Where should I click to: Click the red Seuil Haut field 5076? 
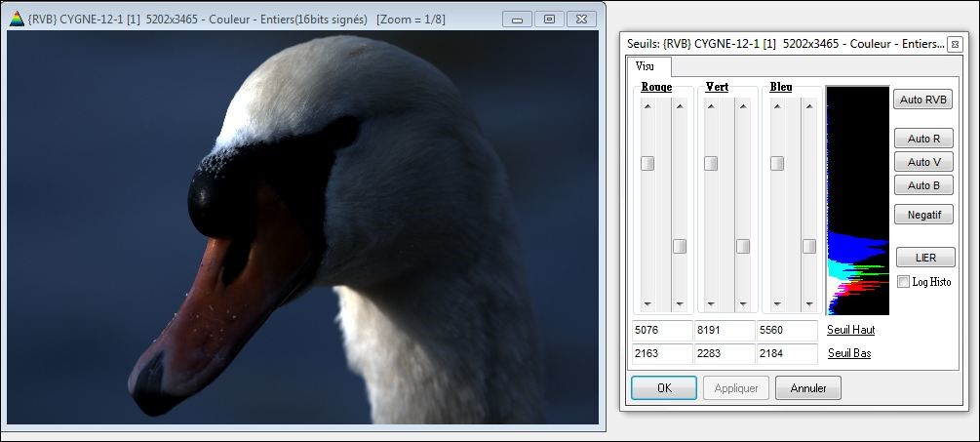click(661, 330)
